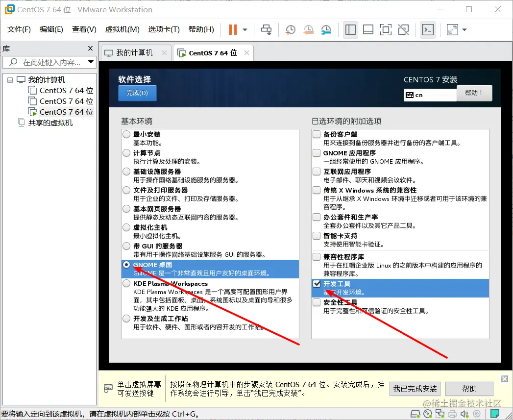
Task: Open the 编辑(E) menu
Action: pyautogui.click(x=51, y=29)
